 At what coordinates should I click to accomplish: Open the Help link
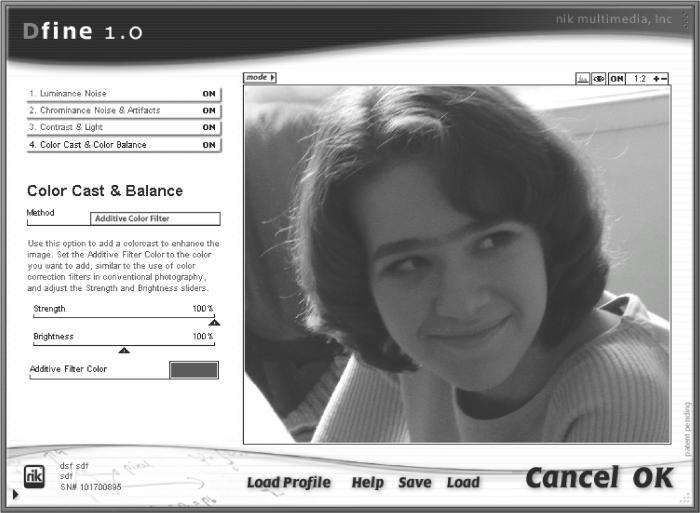368,483
